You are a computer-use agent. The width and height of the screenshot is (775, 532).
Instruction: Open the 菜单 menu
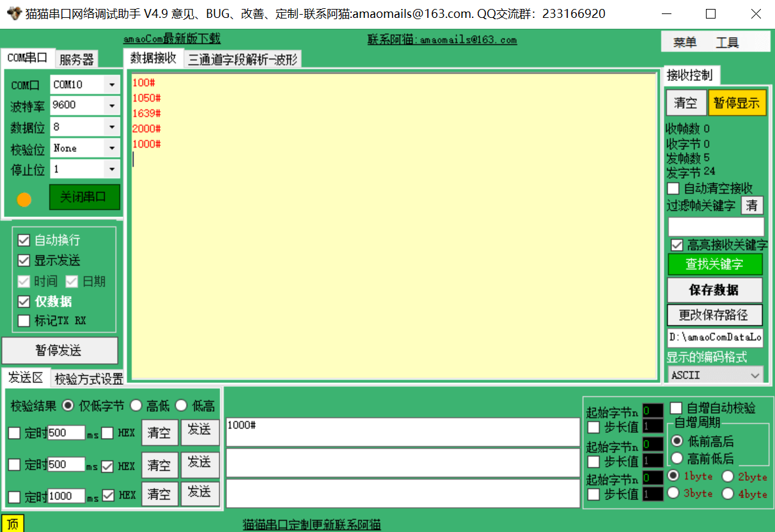[x=685, y=43]
